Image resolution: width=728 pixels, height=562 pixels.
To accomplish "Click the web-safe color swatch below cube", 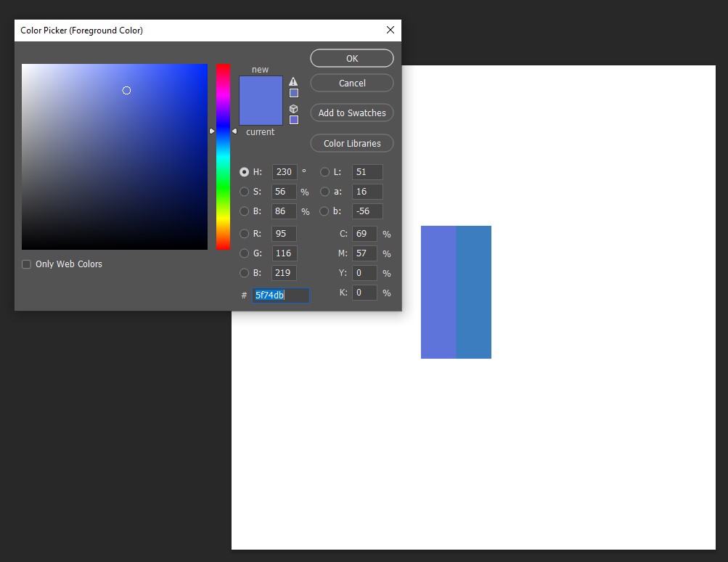I will point(294,120).
